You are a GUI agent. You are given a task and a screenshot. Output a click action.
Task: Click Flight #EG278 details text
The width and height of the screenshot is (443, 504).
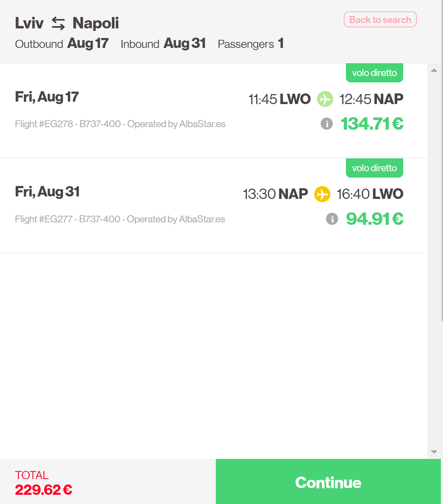click(x=120, y=124)
